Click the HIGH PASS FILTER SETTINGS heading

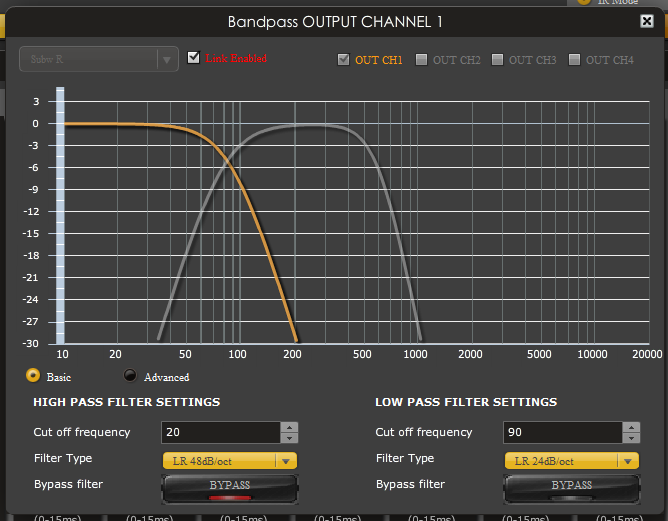point(127,402)
